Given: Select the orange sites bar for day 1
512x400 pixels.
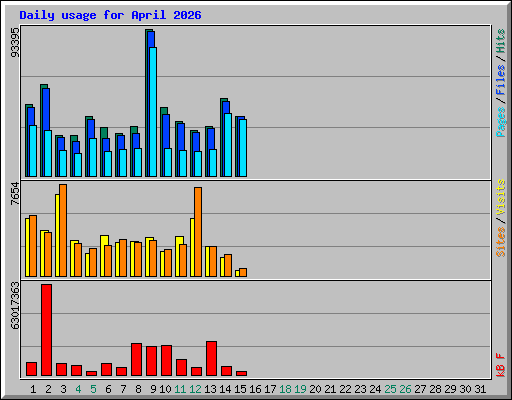Looking at the screenshot, I should (33, 246).
